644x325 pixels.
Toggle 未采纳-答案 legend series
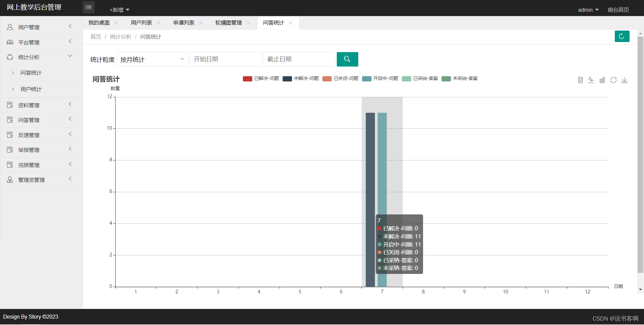[459, 79]
